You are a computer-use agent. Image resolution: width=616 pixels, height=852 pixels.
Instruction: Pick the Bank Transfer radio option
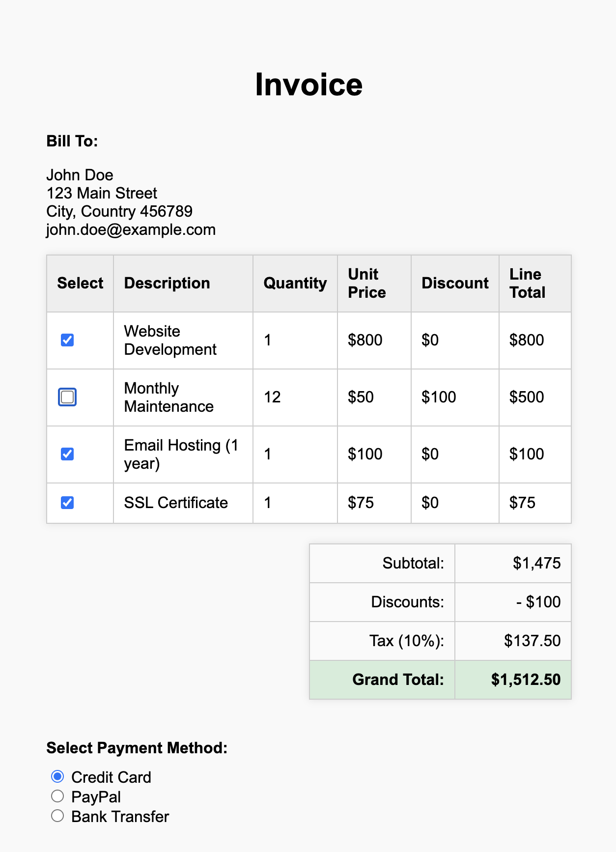coord(57,816)
